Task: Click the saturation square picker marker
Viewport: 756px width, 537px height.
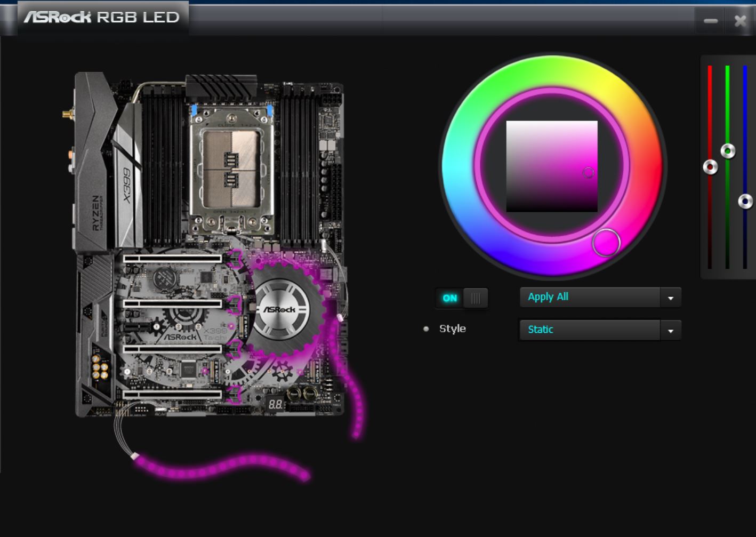Action: [x=588, y=172]
